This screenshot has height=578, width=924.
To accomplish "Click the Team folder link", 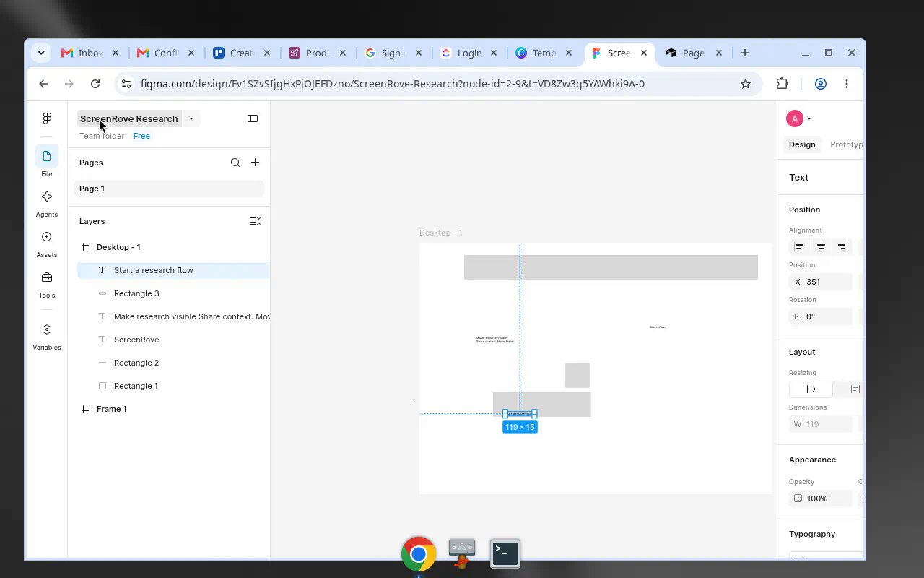I will [102, 136].
